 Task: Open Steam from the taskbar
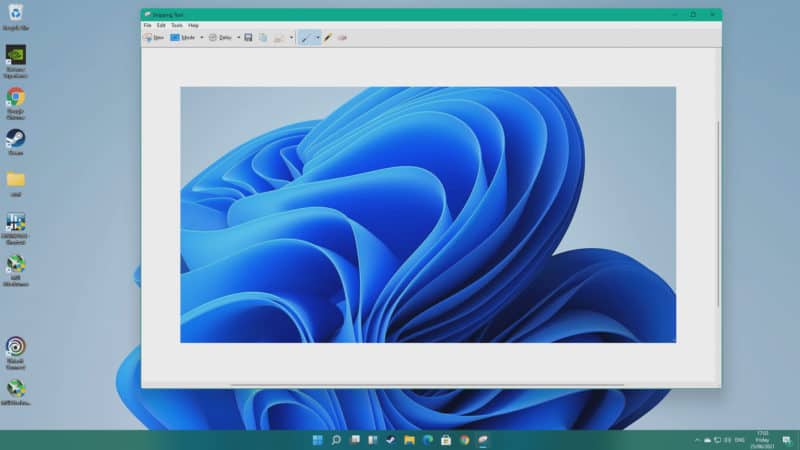[391, 440]
